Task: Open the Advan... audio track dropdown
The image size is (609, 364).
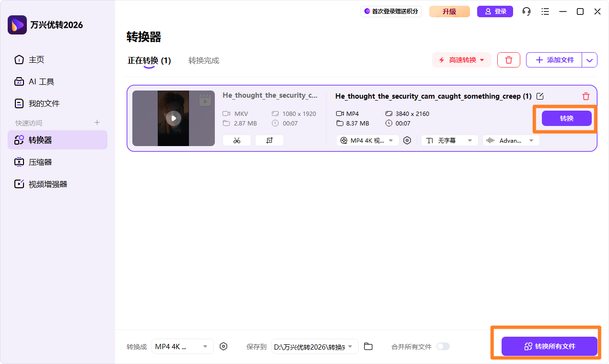Action: coord(511,140)
